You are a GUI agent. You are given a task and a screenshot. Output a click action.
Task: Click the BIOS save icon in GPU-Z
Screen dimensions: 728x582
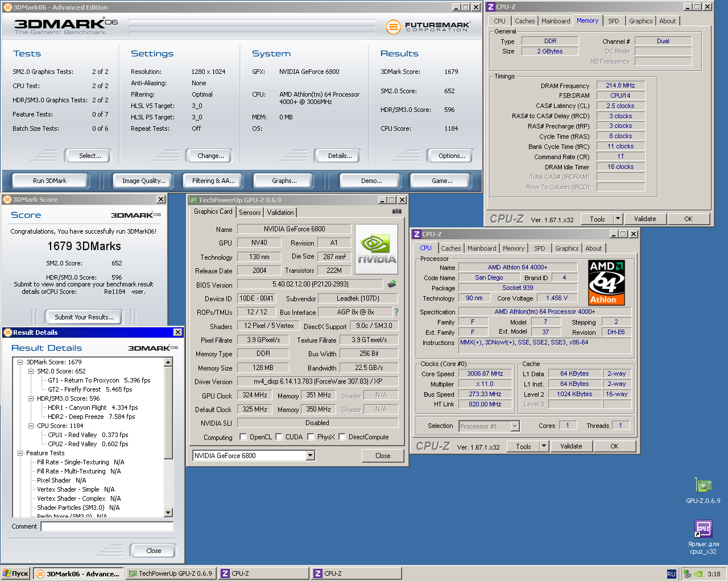click(x=392, y=284)
